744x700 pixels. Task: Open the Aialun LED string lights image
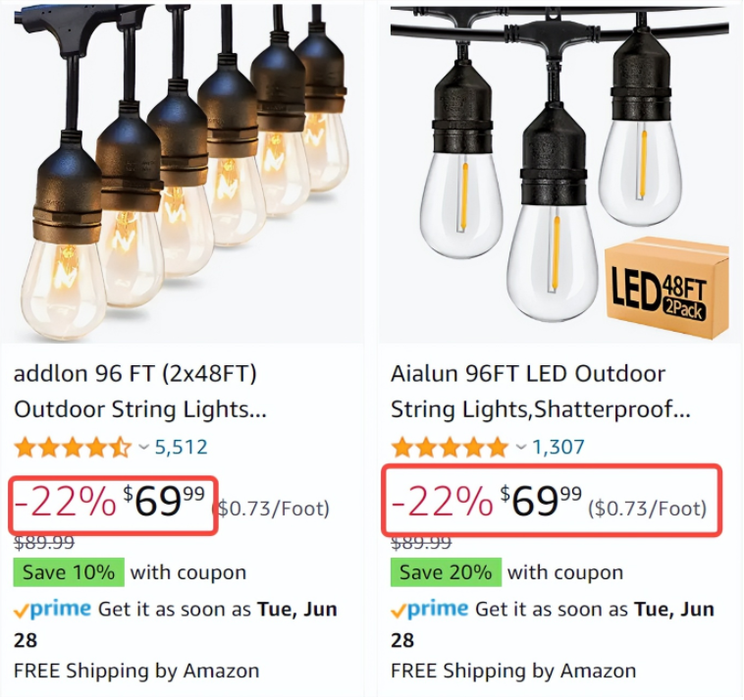click(x=559, y=172)
